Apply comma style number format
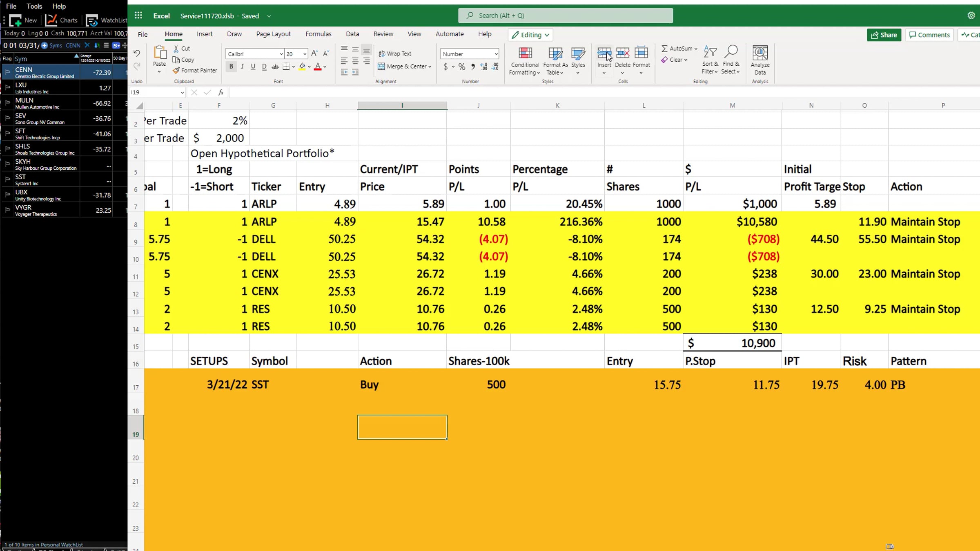This screenshot has height=551, width=980. (473, 67)
